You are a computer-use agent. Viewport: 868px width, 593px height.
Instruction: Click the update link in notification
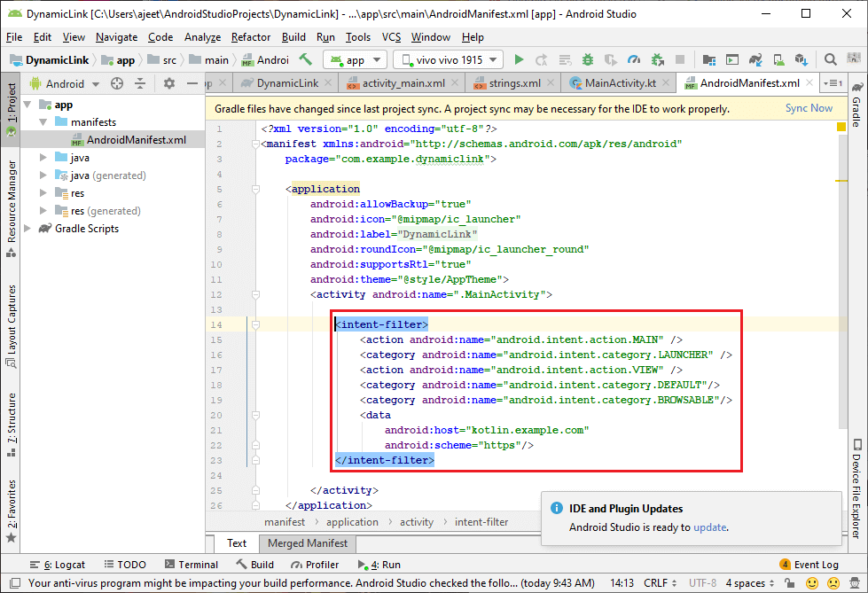point(710,527)
